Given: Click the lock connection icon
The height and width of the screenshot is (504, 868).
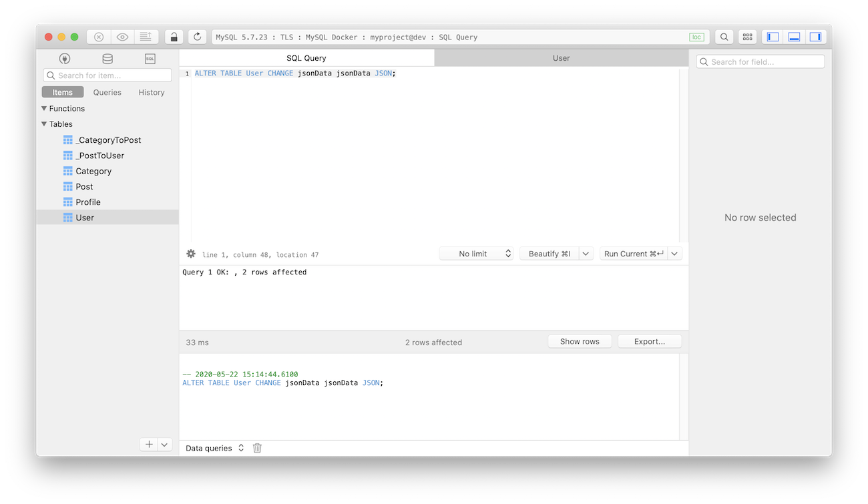Looking at the screenshot, I should click(174, 37).
